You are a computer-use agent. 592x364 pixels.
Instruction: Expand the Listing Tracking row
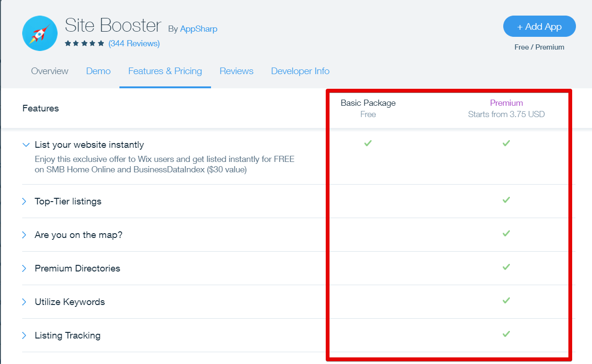point(24,336)
